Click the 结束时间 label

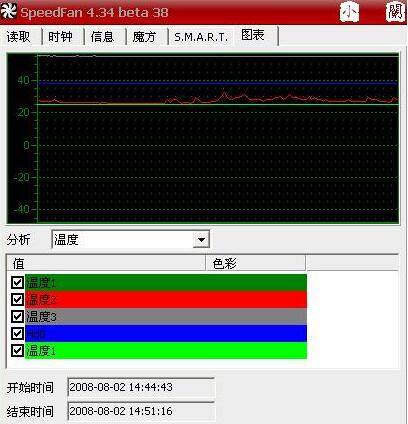tap(30, 411)
